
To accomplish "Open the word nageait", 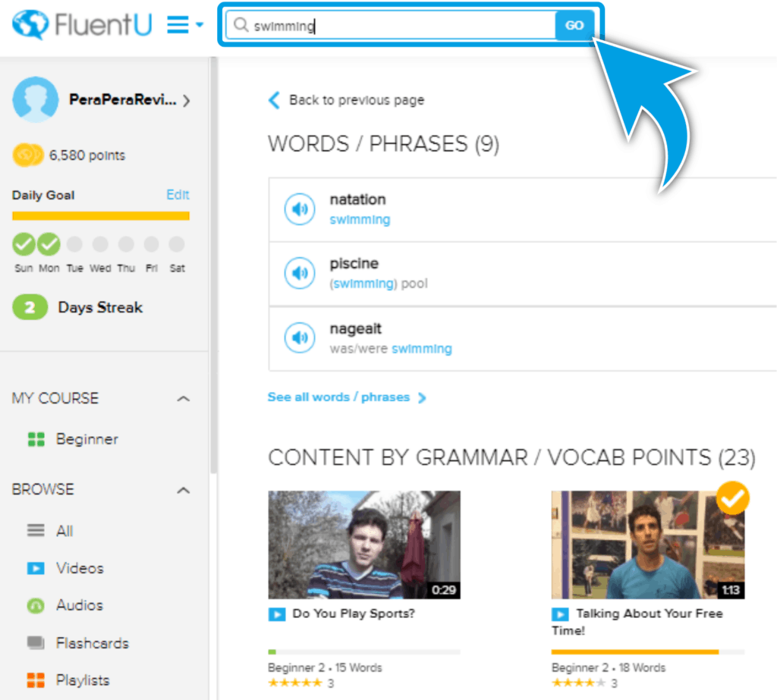I will point(356,328).
